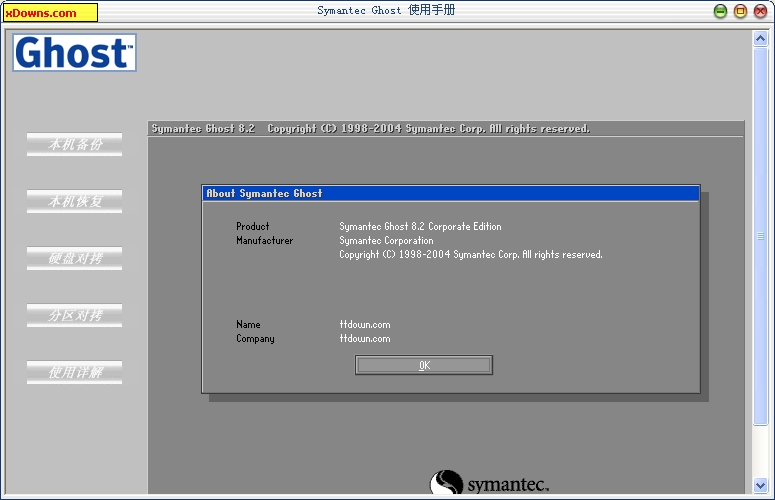Image resolution: width=775 pixels, height=500 pixels.
Task: Click the vertical scrollbar thumb
Action: click(x=760, y=236)
